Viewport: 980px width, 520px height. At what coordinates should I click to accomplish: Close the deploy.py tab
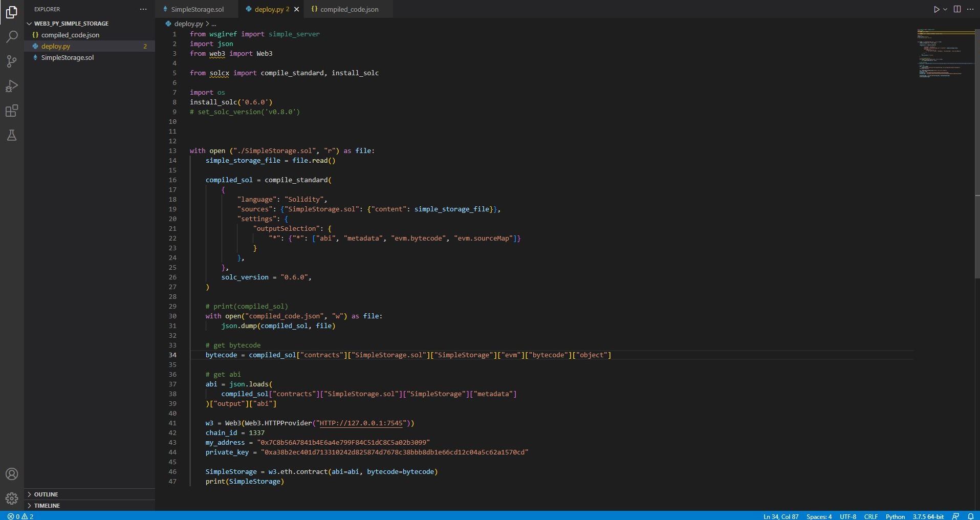296,9
